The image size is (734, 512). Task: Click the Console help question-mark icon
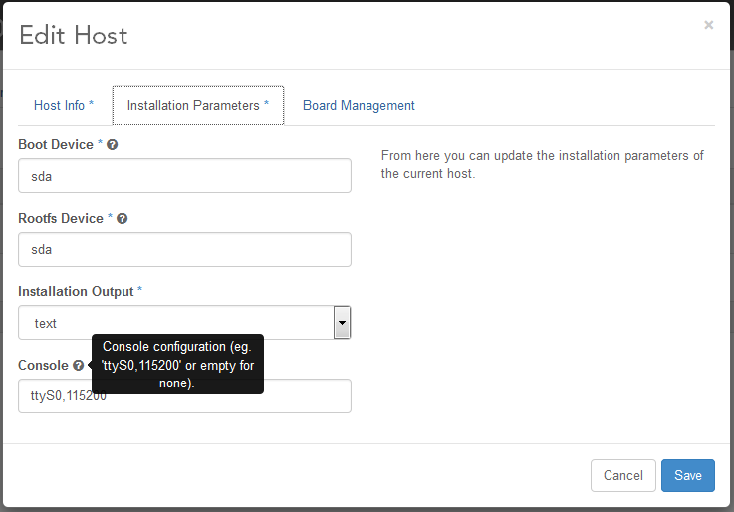(x=78, y=366)
